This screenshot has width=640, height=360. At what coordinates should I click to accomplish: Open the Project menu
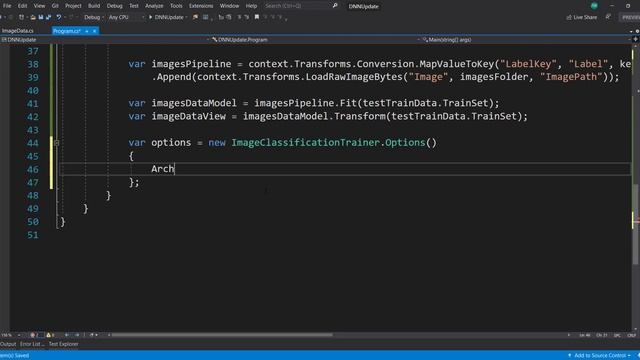73,6
